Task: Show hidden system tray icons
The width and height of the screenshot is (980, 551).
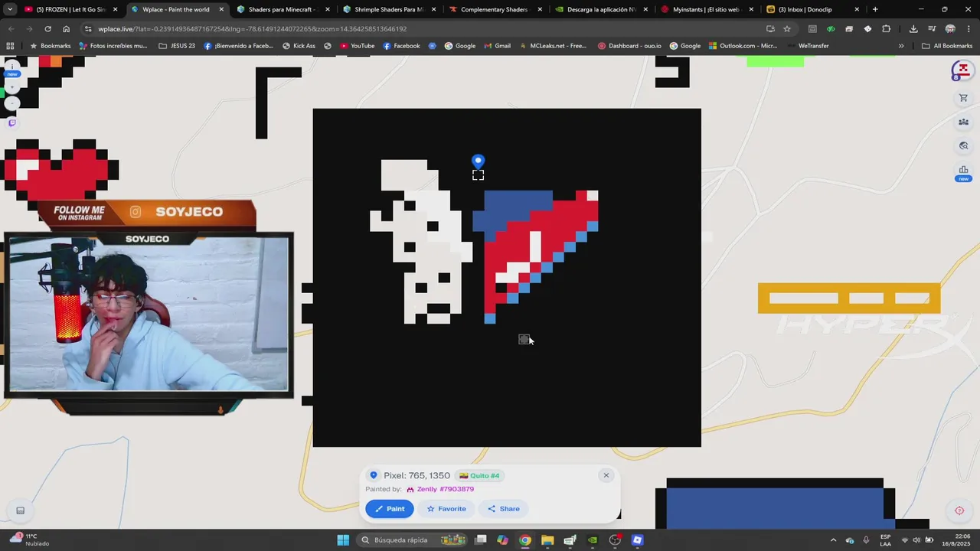Action: 833,540
